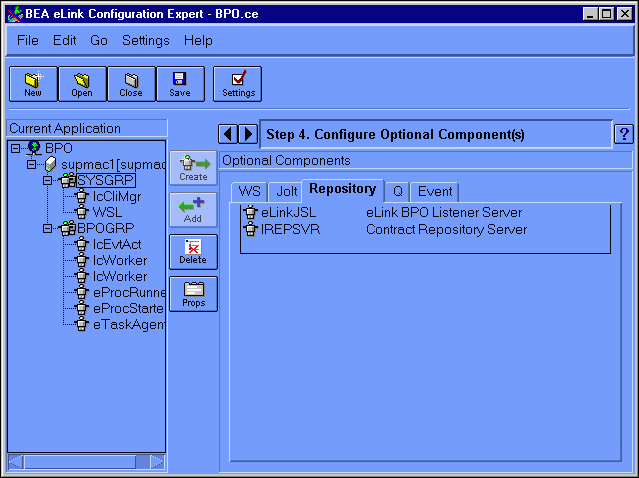Go to next step with right arrow
Viewport: 639px width, 478px height.
point(248,134)
